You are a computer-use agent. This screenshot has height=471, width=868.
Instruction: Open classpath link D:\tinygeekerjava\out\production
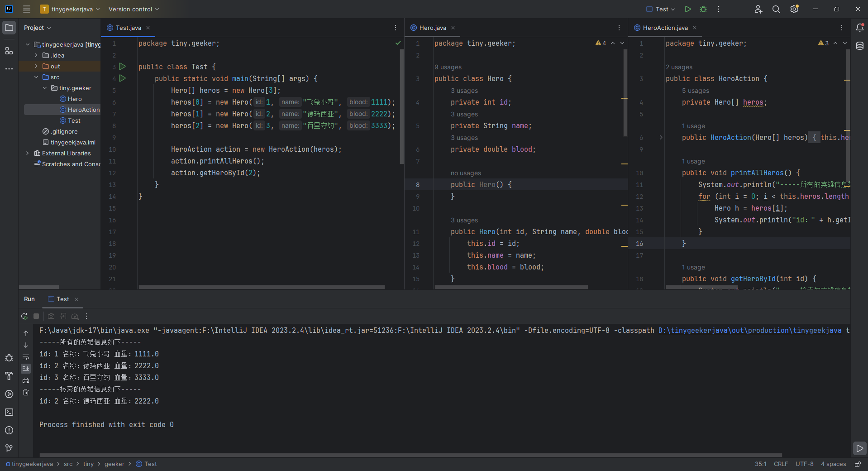pyautogui.click(x=750, y=331)
